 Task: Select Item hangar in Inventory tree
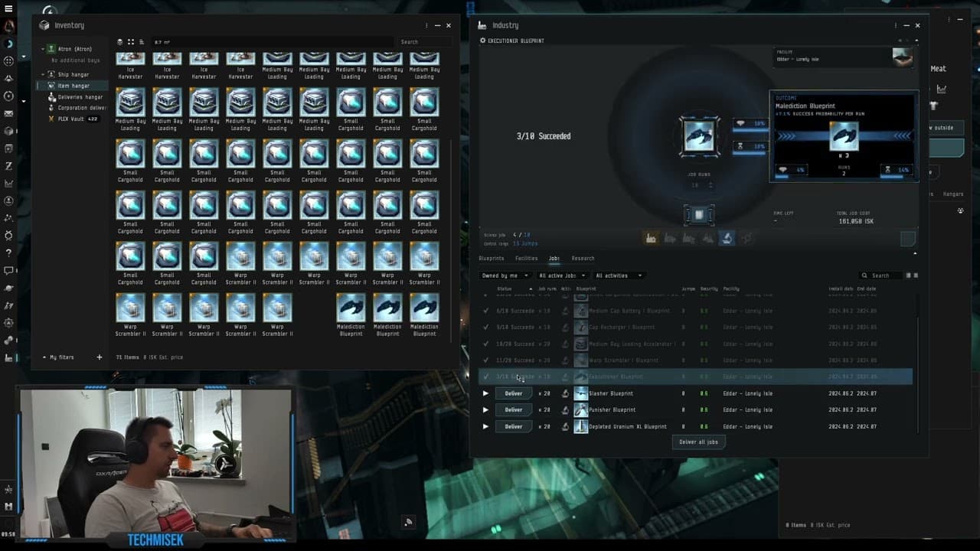73,86
